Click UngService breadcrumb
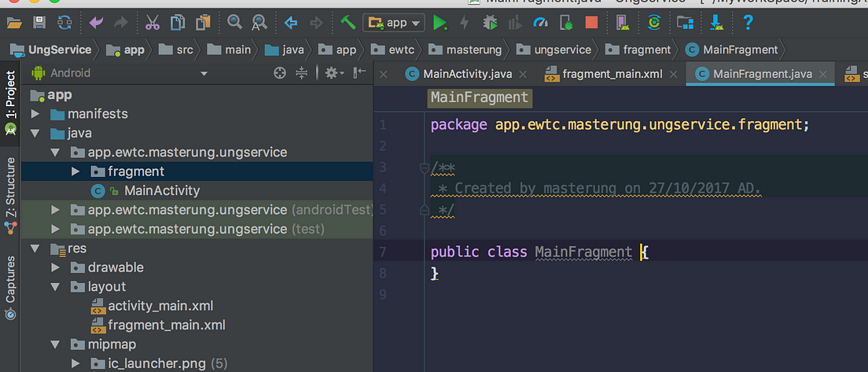This screenshot has width=868, height=372. tap(51, 50)
